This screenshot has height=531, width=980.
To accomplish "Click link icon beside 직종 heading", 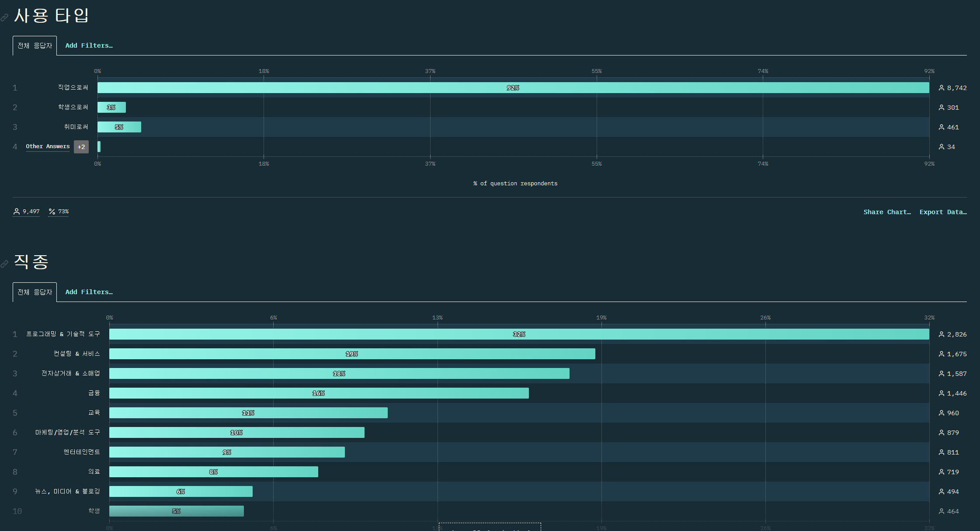I will click(x=4, y=264).
